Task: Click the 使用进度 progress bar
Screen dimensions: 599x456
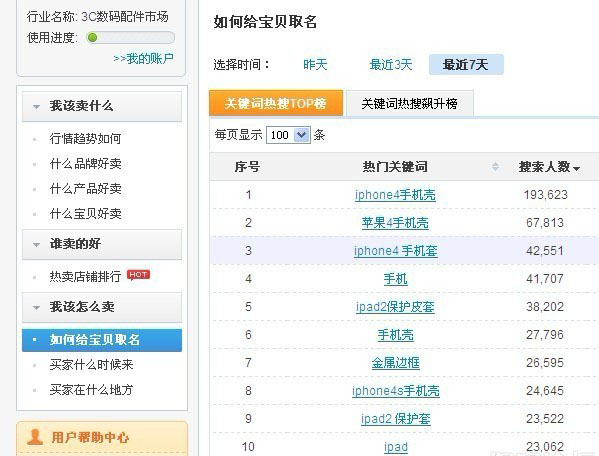Action: tap(131, 37)
